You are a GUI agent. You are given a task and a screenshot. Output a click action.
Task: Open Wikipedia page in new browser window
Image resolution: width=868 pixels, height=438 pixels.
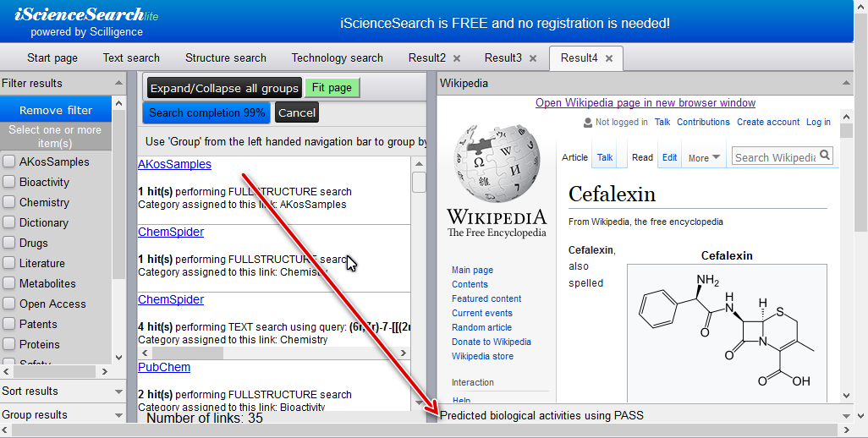[646, 103]
